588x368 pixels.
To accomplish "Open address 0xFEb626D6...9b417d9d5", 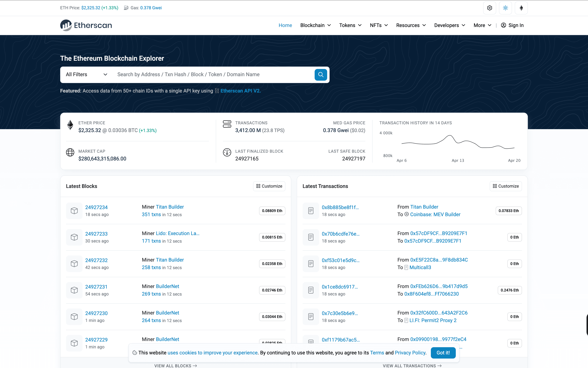I will coord(439,286).
